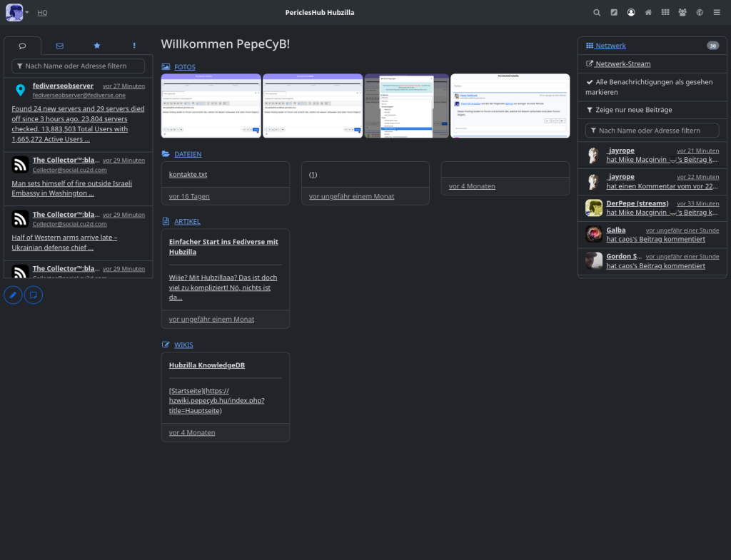Open the search icon in the top bar
This screenshot has width=731, height=560.
click(x=596, y=13)
